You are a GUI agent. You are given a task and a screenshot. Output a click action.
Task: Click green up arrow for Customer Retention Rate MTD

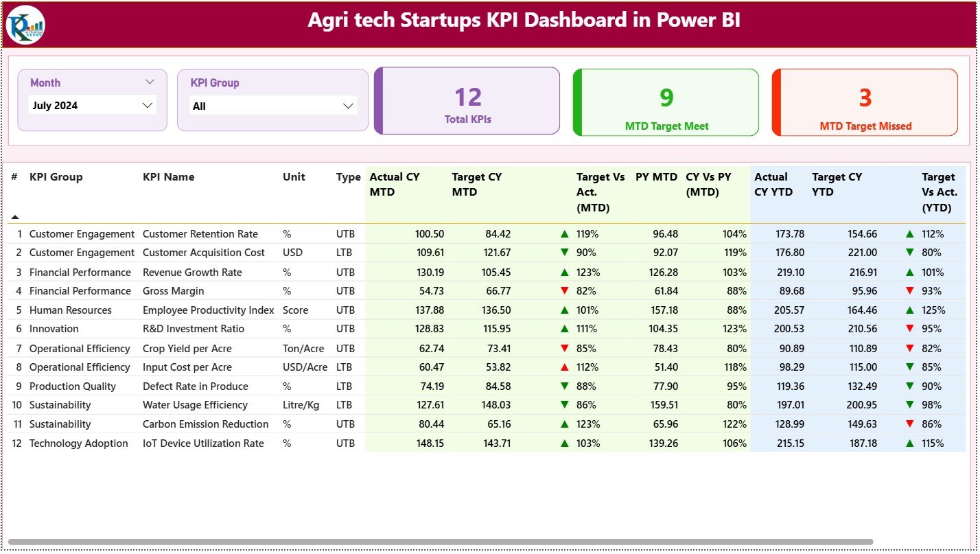coord(565,234)
